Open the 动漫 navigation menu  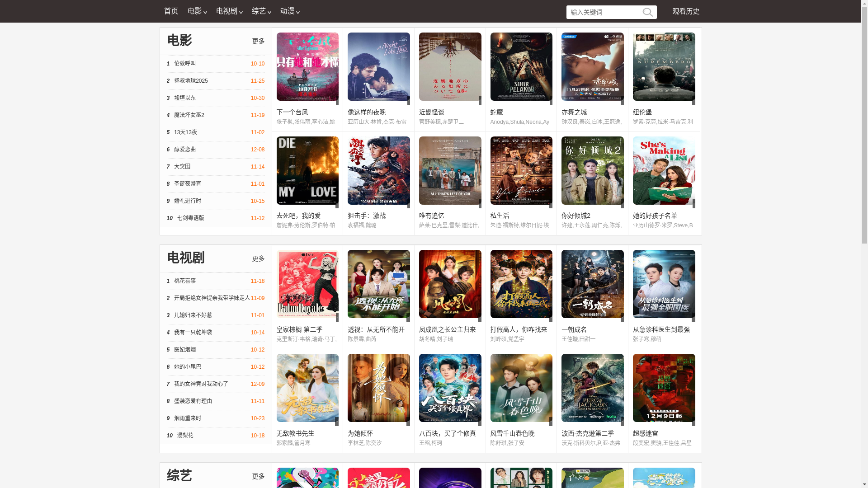pos(289,11)
